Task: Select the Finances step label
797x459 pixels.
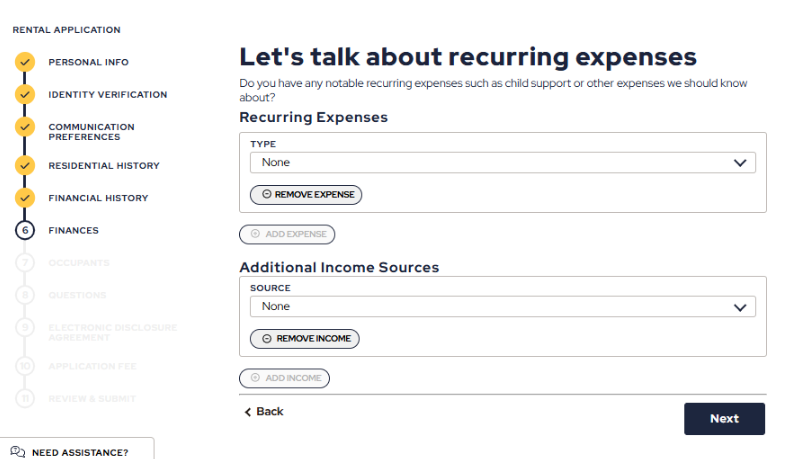Action: click(74, 230)
